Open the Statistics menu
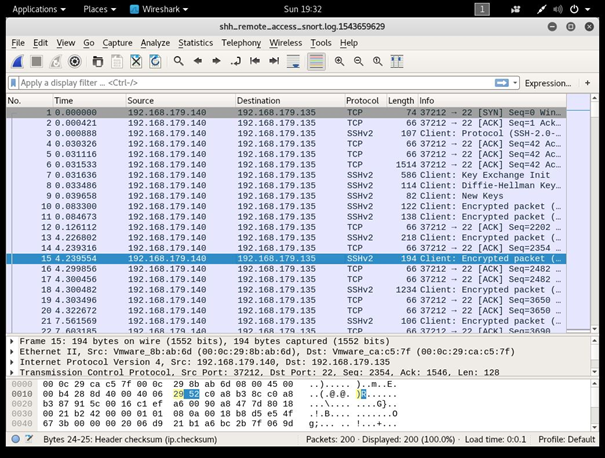This screenshot has height=458, width=605. pyautogui.click(x=196, y=43)
